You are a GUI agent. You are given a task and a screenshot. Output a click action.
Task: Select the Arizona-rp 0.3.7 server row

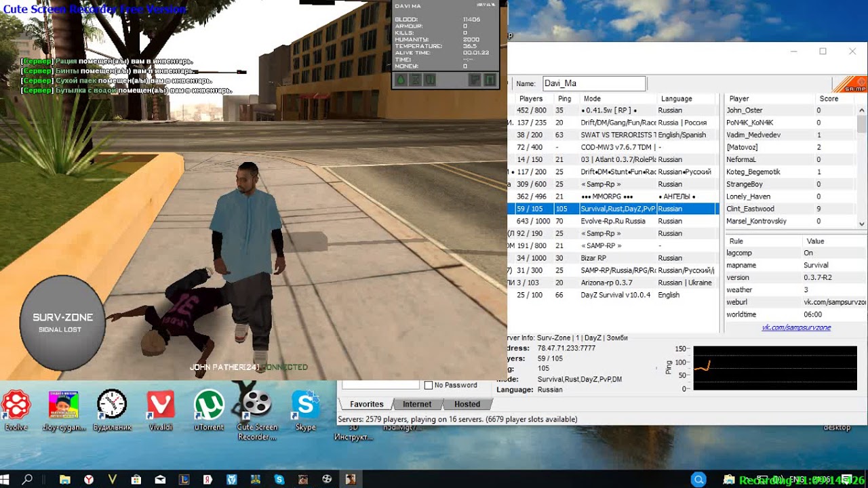coord(613,283)
